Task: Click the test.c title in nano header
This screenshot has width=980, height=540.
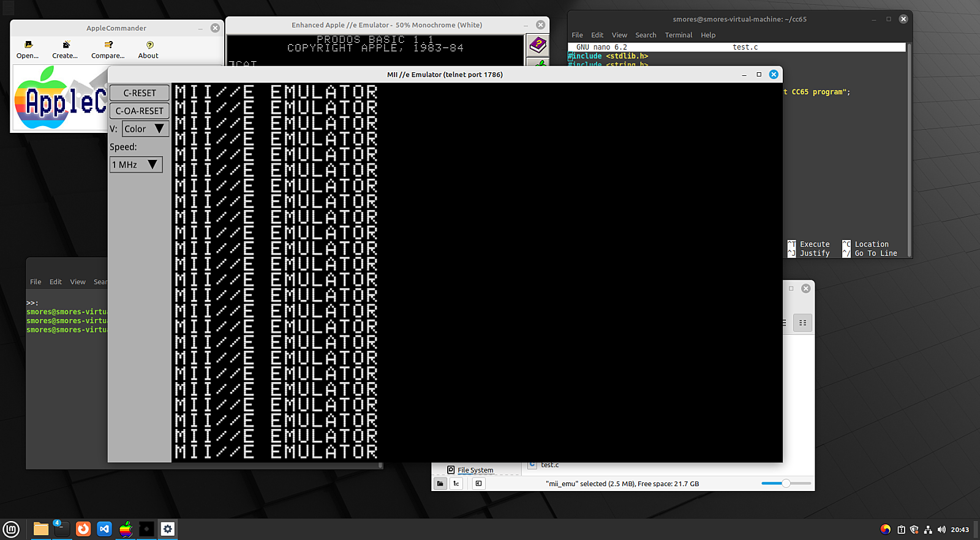Action: pos(745,47)
